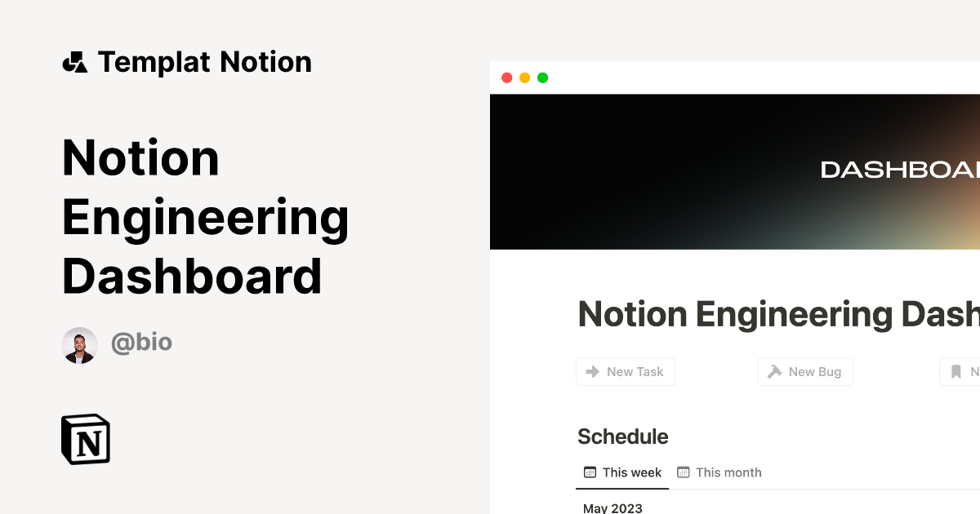980x514 pixels.
Task: Click the Templat Notion logo icon
Action: pos(76,61)
